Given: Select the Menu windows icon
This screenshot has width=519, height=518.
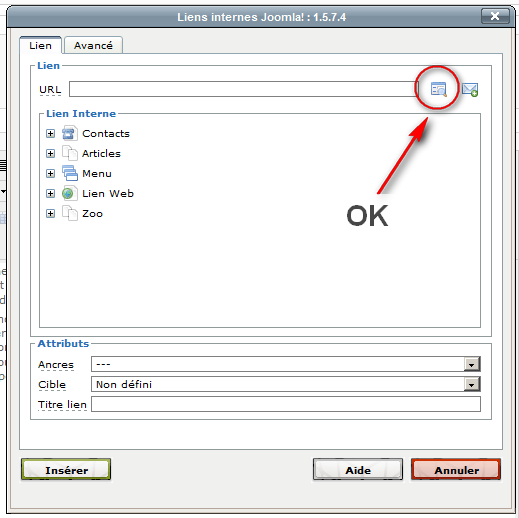Looking at the screenshot, I should [x=70, y=173].
